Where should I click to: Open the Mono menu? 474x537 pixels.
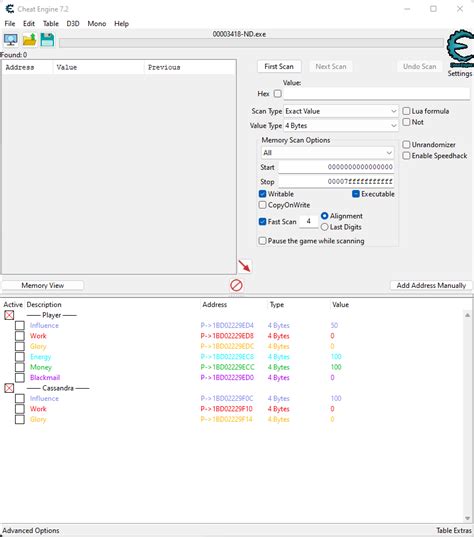tap(97, 24)
